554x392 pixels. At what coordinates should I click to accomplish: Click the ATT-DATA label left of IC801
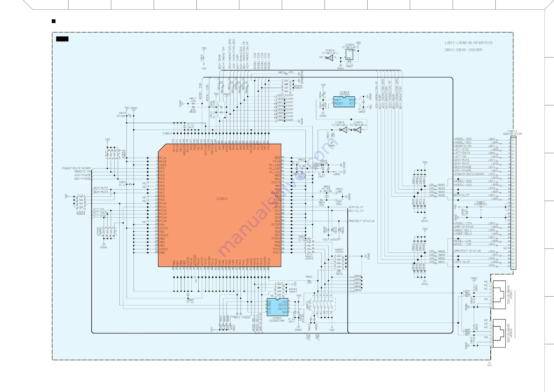pyautogui.click(x=100, y=213)
